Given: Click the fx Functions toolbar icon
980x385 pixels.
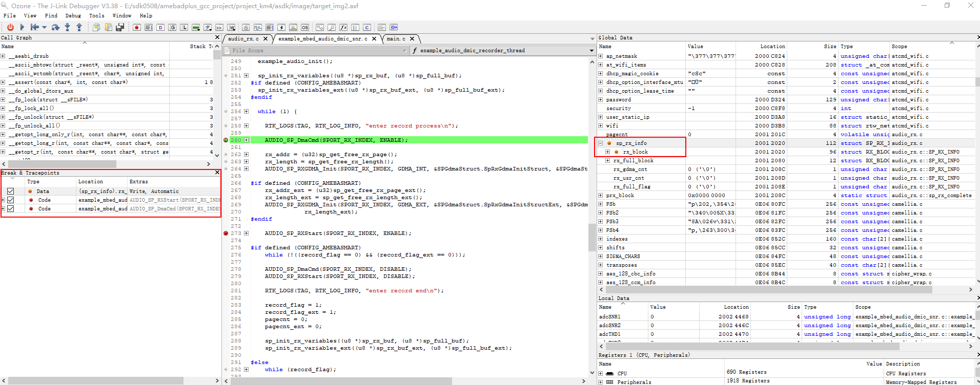Looking at the screenshot, I should [343, 27].
